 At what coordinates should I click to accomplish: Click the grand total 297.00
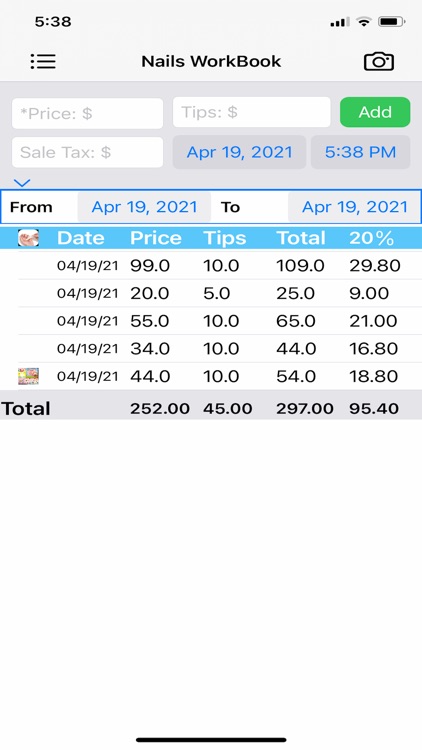[x=305, y=408]
